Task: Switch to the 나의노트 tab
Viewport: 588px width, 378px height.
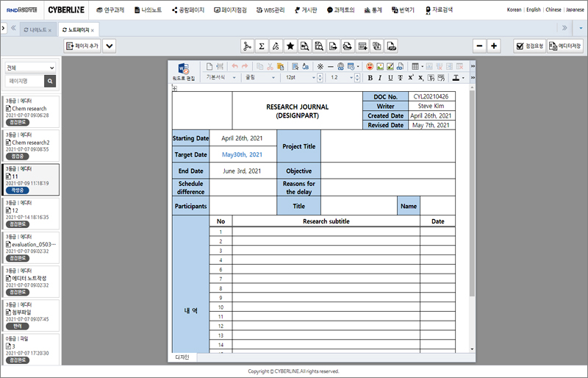Action: [x=37, y=29]
